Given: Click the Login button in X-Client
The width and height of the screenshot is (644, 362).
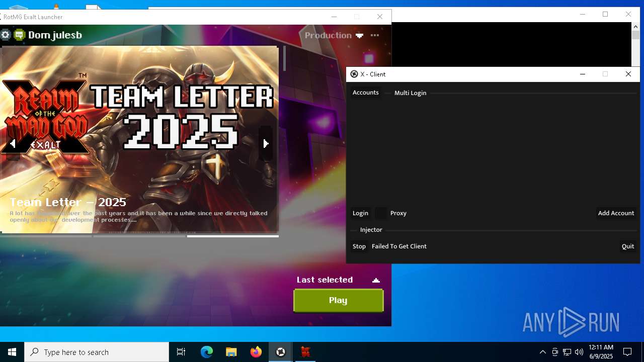Looking at the screenshot, I should (360, 213).
